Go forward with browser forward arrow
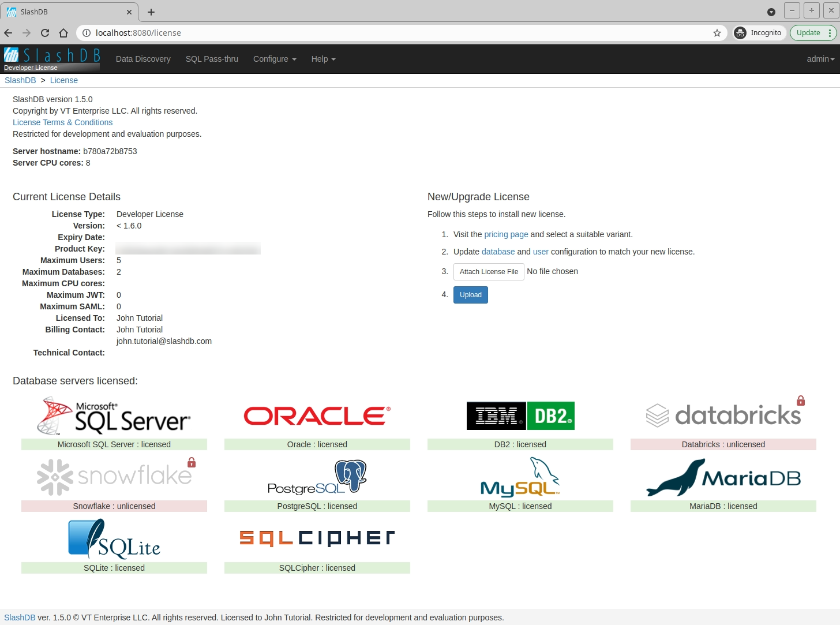Image resolution: width=840 pixels, height=625 pixels. point(27,33)
